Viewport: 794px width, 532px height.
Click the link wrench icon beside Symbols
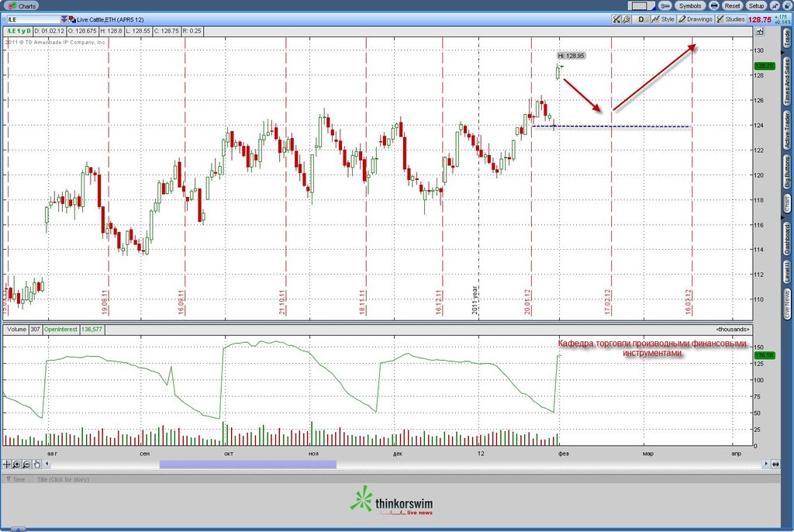[x=665, y=5]
